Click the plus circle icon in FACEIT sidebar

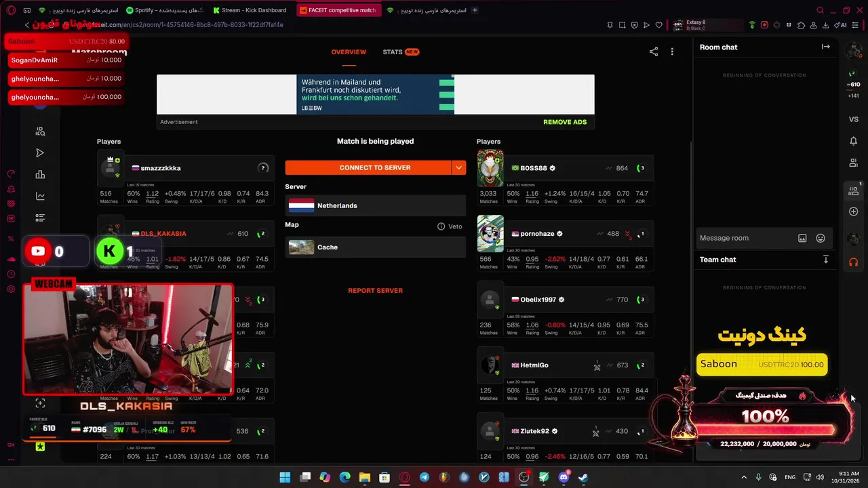(854, 211)
